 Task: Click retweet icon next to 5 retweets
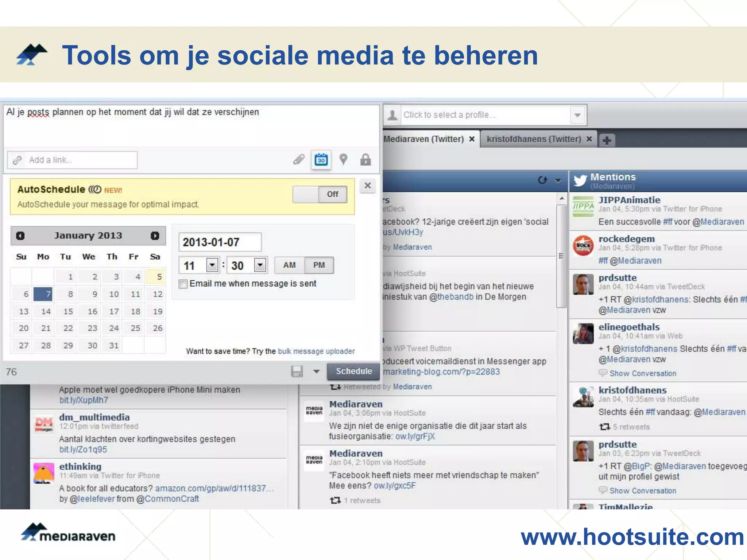(x=605, y=427)
